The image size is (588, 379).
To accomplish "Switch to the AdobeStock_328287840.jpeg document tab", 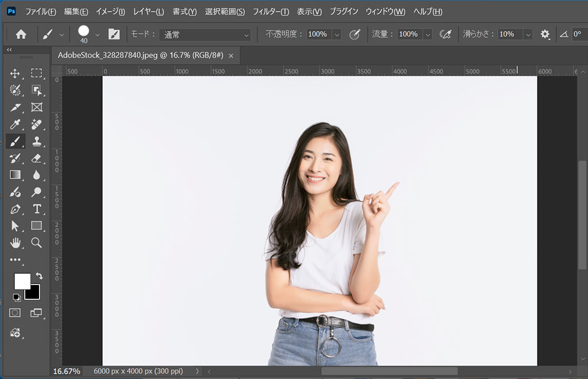I will pos(140,56).
